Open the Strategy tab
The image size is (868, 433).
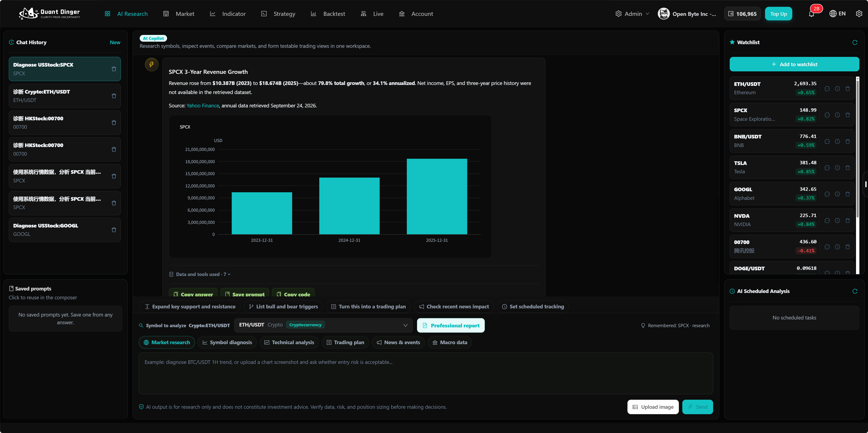[x=278, y=14]
